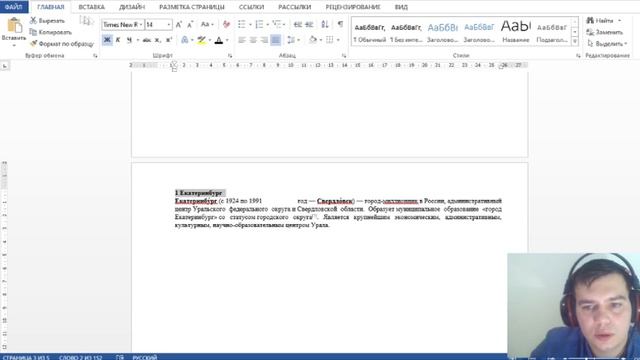The width and height of the screenshot is (640, 360).
Task: Decrease font size with shrink icon
Action: click(190, 25)
